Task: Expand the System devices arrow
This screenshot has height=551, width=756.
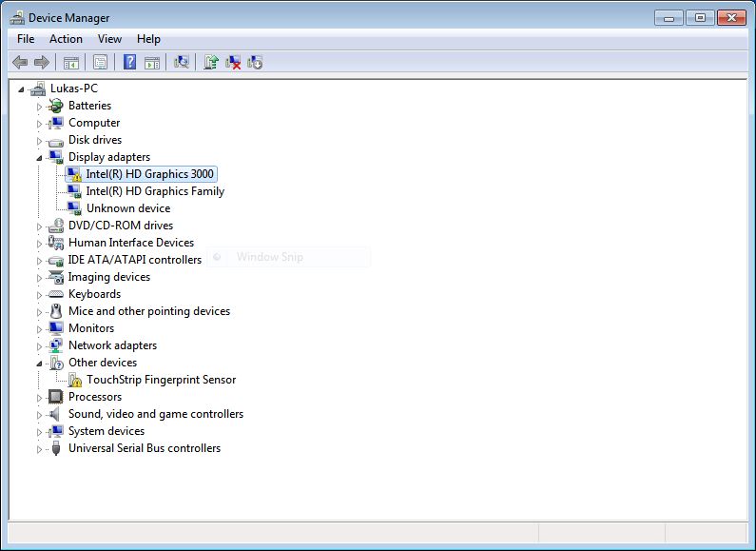Action: (x=40, y=432)
